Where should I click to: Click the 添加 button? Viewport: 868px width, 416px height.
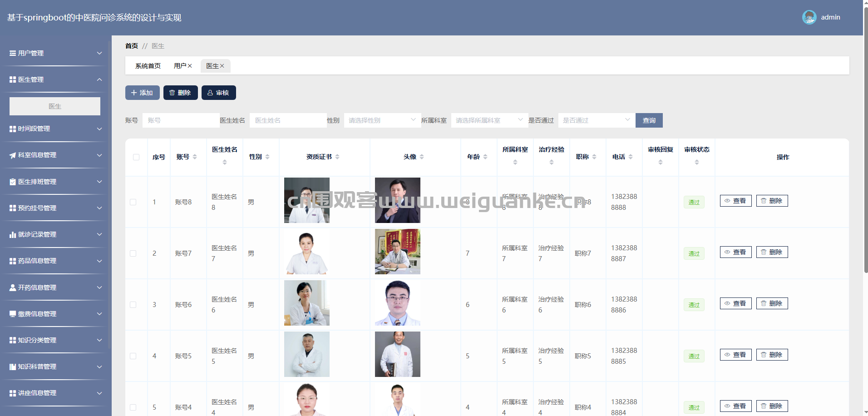(142, 93)
